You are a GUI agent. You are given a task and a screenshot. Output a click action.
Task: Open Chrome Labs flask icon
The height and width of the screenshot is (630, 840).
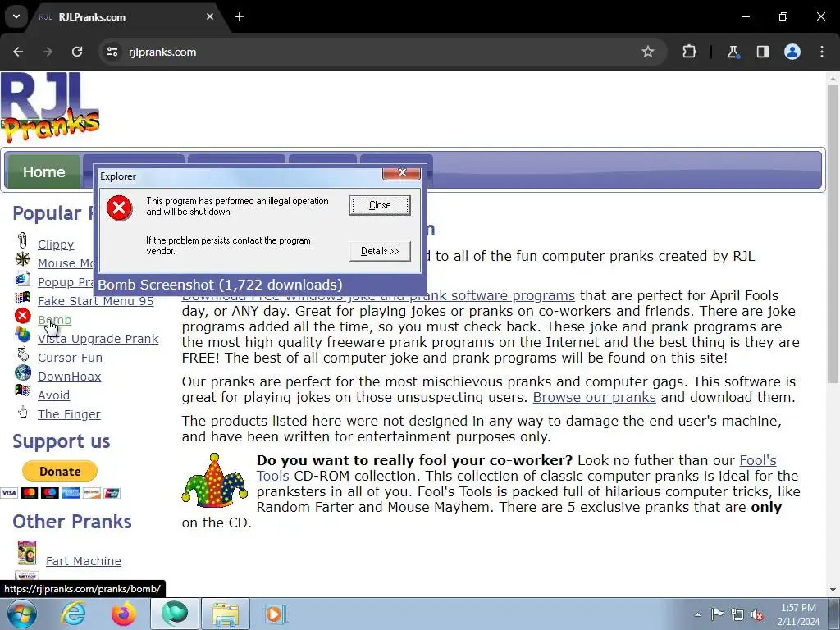click(x=733, y=52)
